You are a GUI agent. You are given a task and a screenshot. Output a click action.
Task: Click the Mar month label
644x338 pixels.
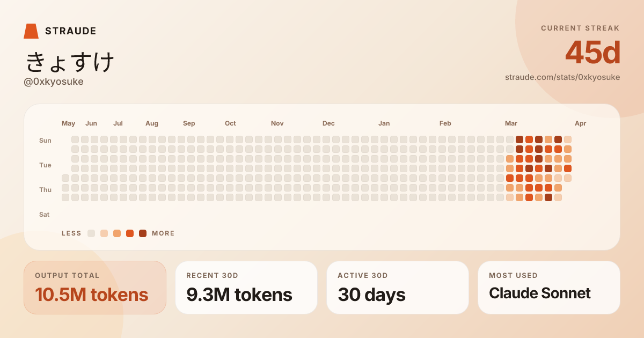[x=511, y=123]
